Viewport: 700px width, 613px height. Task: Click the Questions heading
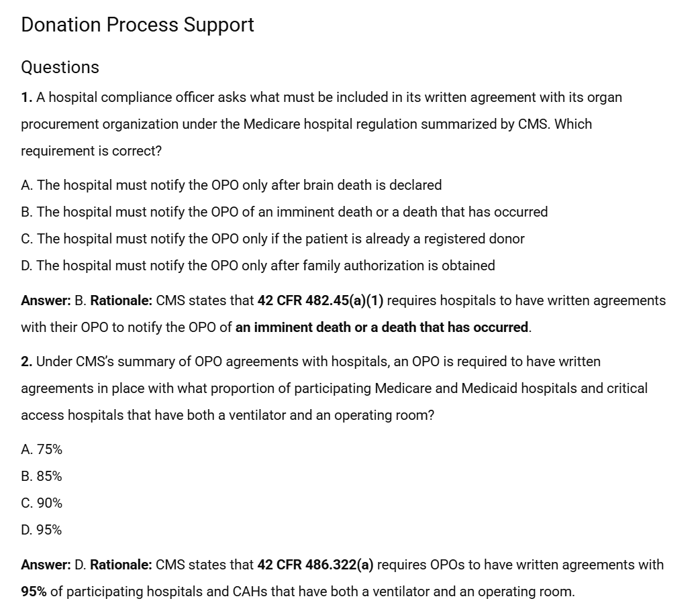click(x=60, y=67)
